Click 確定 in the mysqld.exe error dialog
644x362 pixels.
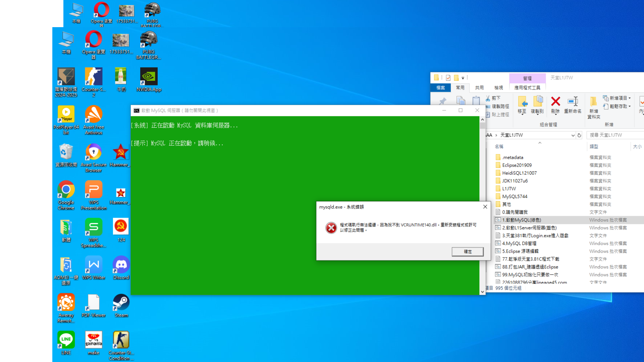tap(468, 252)
